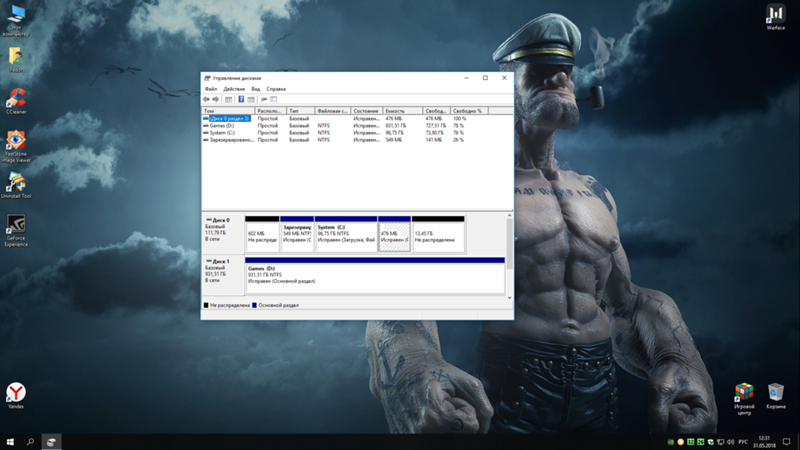Click NVIDIA icon in system tray
This screenshot has width=800, height=450.
point(671,442)
